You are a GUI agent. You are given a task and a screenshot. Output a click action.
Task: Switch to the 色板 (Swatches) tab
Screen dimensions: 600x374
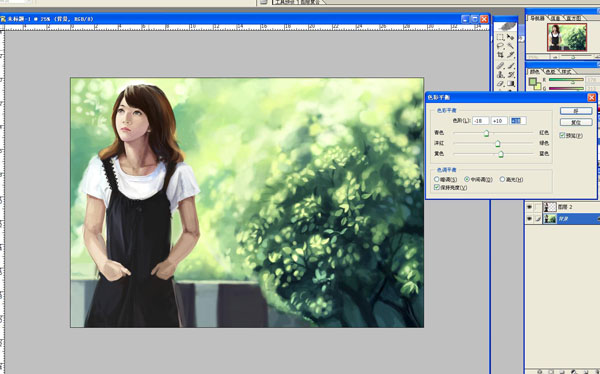[550, 72]
